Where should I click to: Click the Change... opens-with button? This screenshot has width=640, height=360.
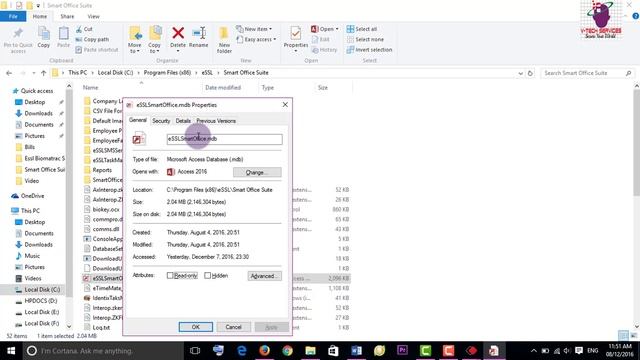point(257,172)
